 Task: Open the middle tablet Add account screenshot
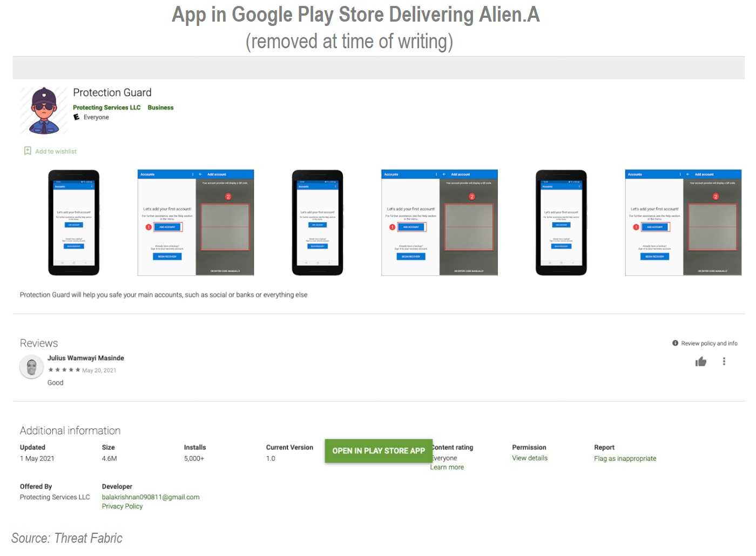[x=440, y=223]
